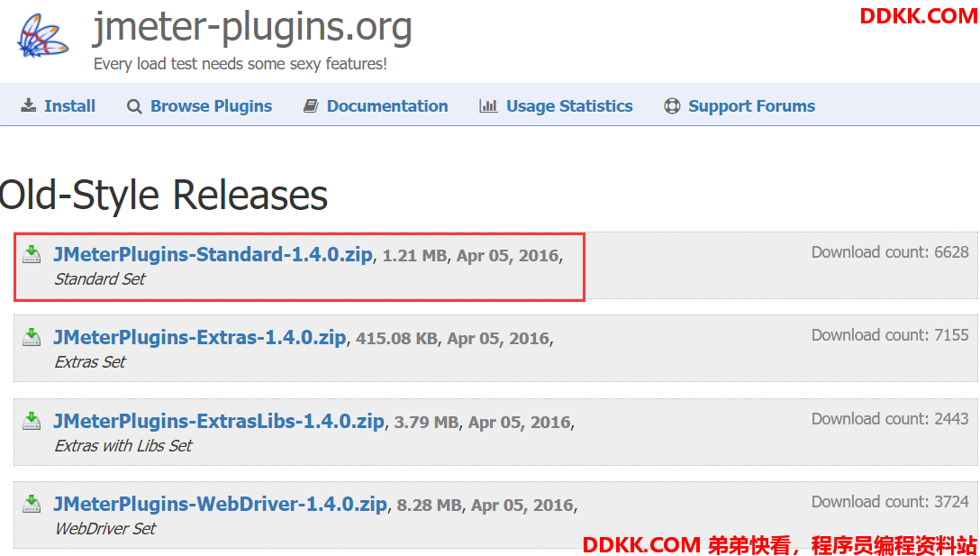Screen dimensions: 980x556
Task: Open the Browse Plugins page
Action: click(x=212, y=106)
